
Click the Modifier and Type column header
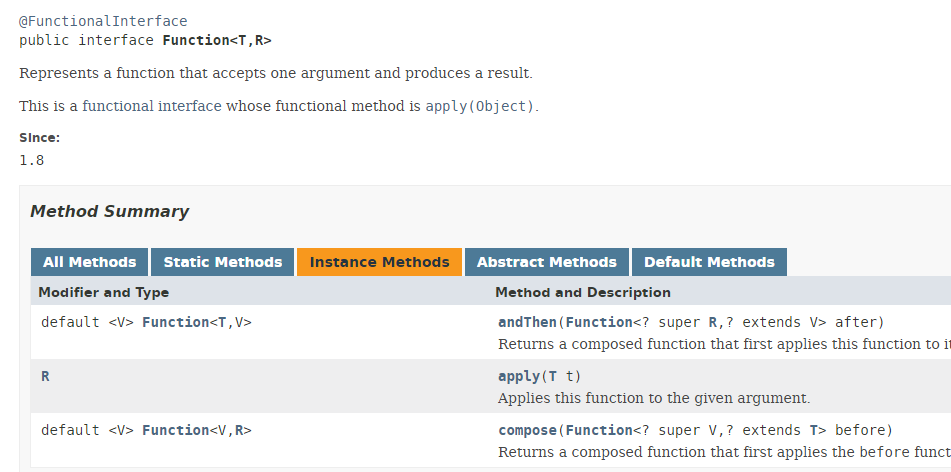[103, 292]
